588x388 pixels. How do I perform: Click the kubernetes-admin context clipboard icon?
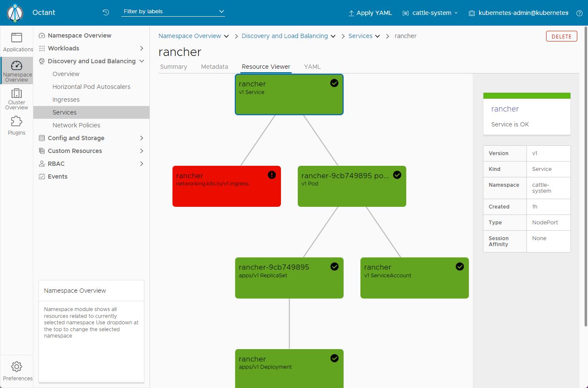tap(472, 13)
